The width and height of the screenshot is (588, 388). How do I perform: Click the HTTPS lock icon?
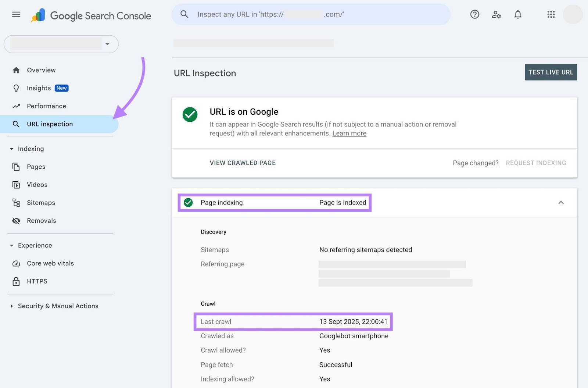[16, 281]
